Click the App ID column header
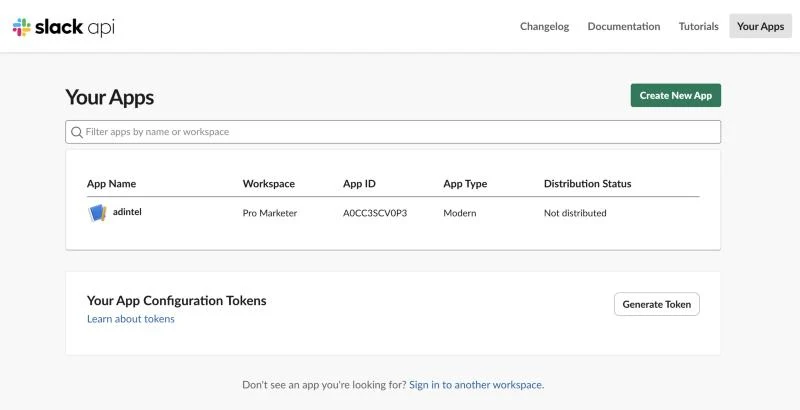This screenshot has width=800, height=410. click(359, 184)
